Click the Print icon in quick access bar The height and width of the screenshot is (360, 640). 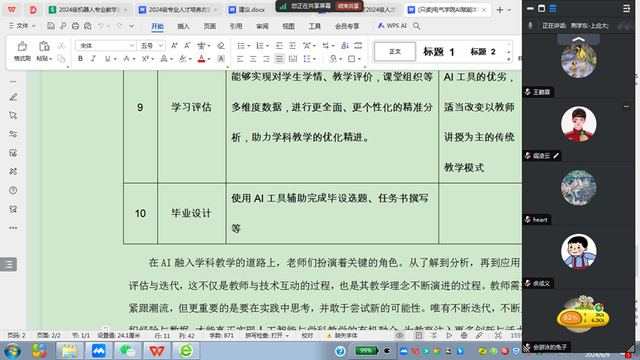tap(75, 26)
